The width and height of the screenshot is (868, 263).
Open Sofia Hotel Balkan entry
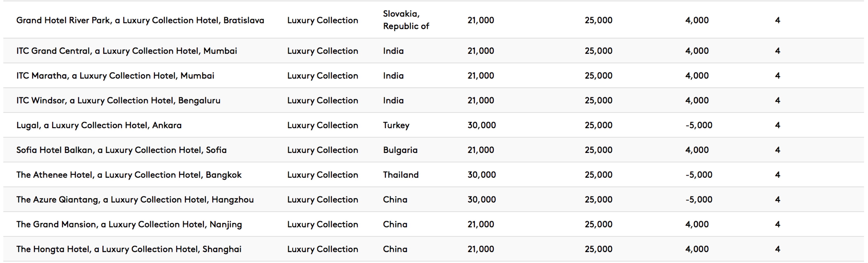[x=121, y=150]
